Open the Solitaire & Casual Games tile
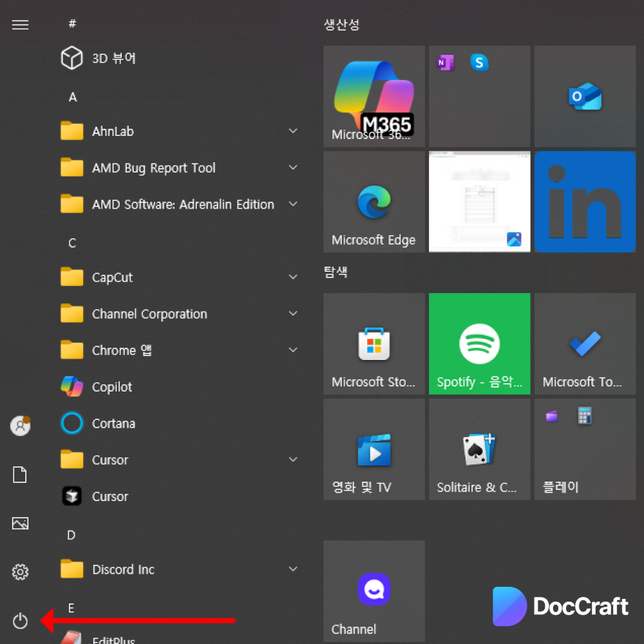Image resolution: width=644 pixels, height=644 pixels. [x=479, y=450]
